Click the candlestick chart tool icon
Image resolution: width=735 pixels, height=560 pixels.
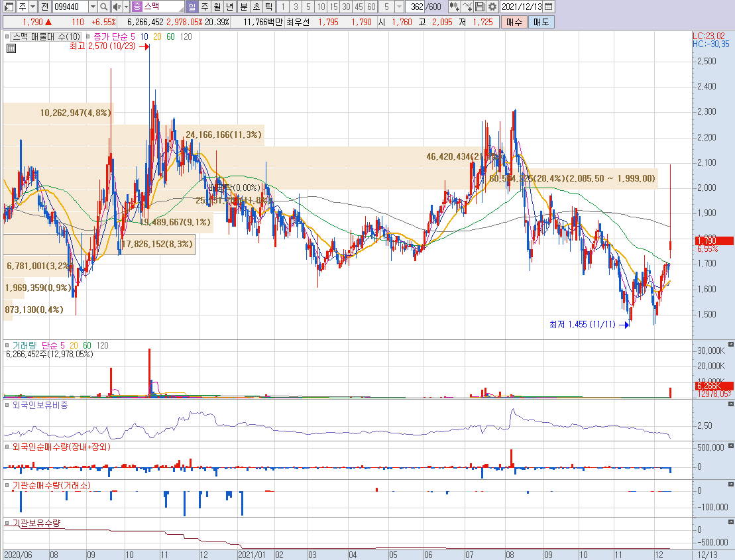(x=454, y=7)
